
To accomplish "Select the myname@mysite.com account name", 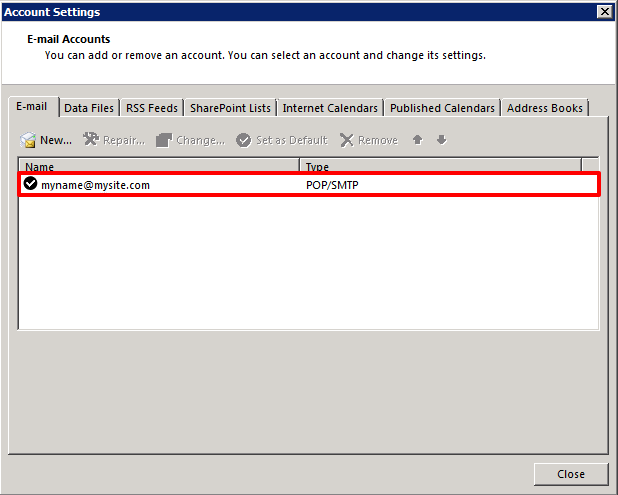I will pyautogui.click(x=95, y=185).
